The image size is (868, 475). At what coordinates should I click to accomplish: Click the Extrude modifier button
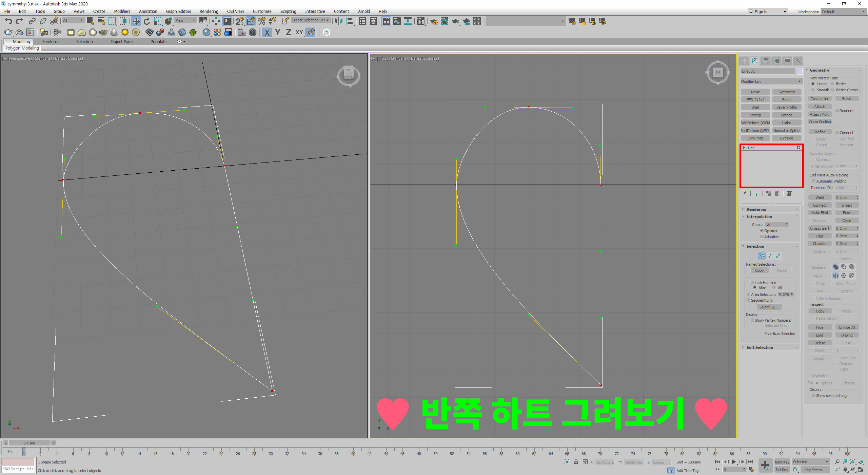(x=786, y=138)
